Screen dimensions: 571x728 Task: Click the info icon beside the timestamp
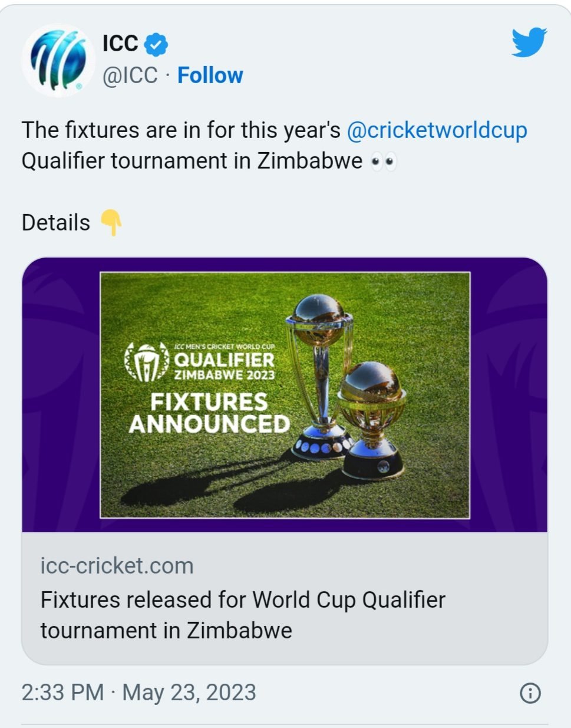pos(530,693)
